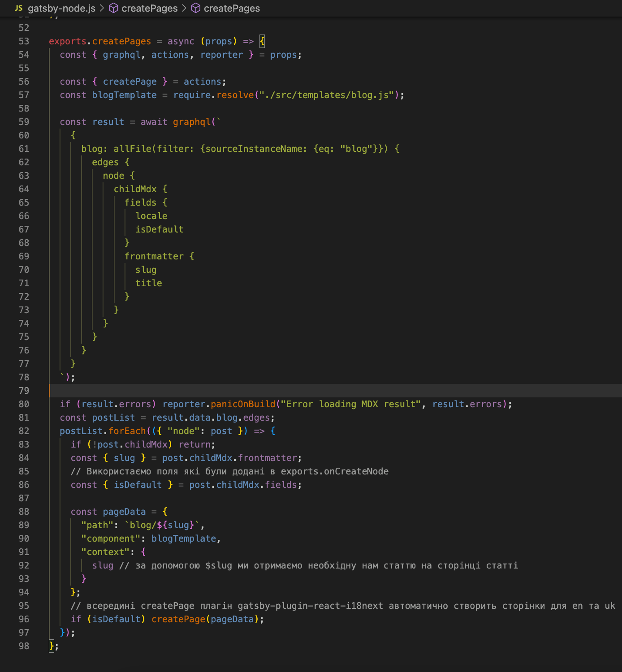Image resolution: width=622 pixels, height=672 pixels.
Task: Click 'reporter' in destructuring on line 54
Action: (x=222, y=55)
